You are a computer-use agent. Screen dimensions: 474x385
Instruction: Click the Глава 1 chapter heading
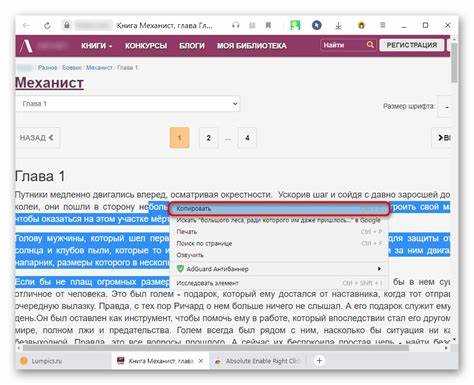click(x=40, y=176)
